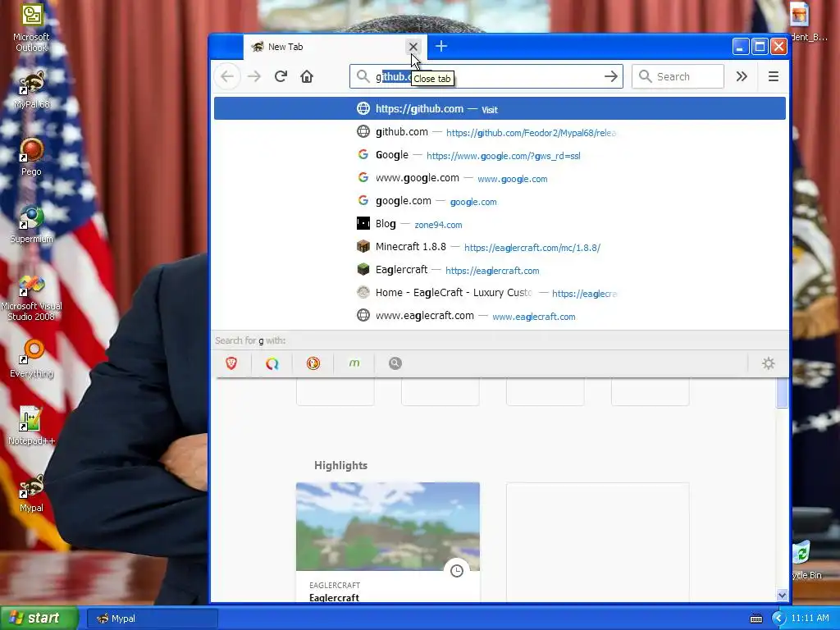Choose the Google gws_rd=ssl suggestion
This screenshot has width=840, height=630.
coord(500,155)
